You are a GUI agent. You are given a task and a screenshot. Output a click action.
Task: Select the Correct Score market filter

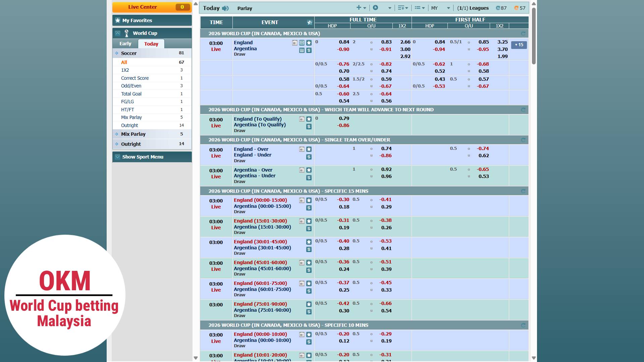(152, 78)
